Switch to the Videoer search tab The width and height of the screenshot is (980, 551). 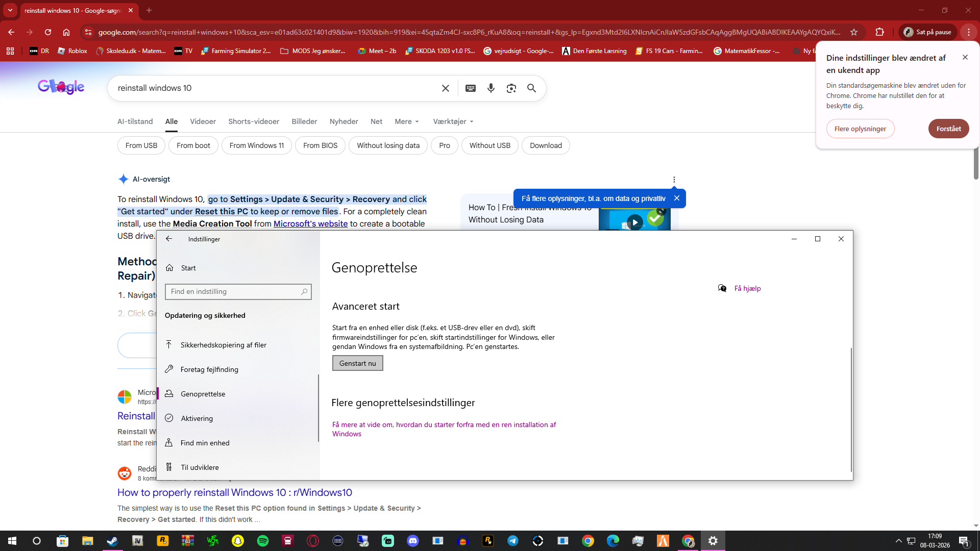(x=203, y=121)
